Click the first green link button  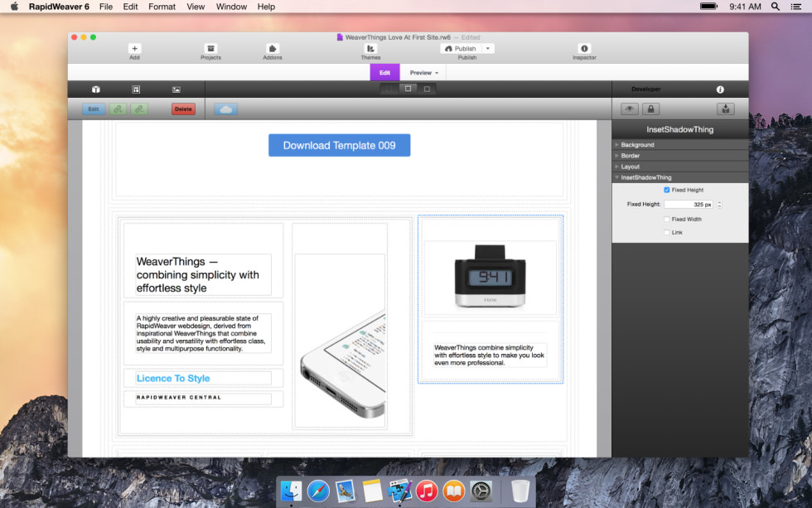[x=118, y=109]
